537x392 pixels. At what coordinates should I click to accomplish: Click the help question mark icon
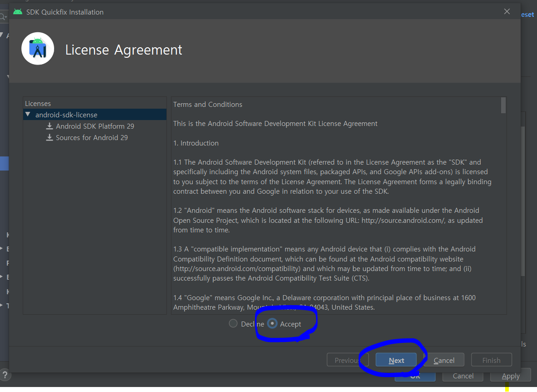pos(5,375)
